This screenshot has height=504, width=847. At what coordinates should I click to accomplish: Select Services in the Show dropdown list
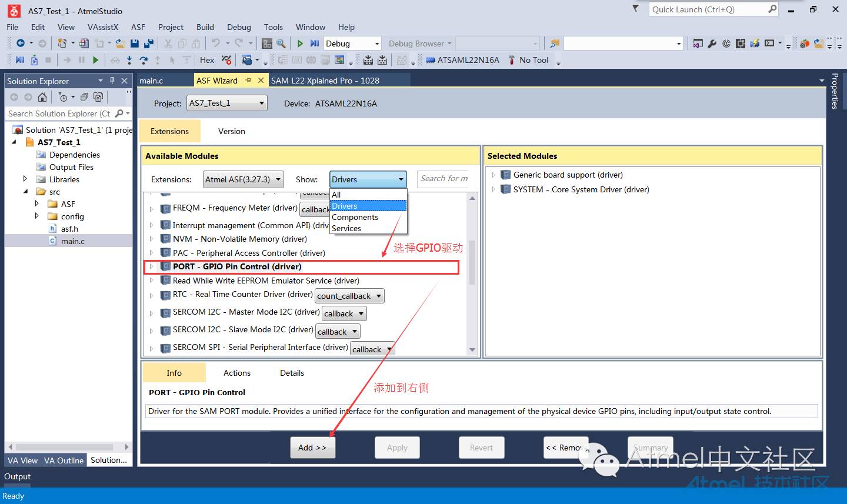(368, 228)
